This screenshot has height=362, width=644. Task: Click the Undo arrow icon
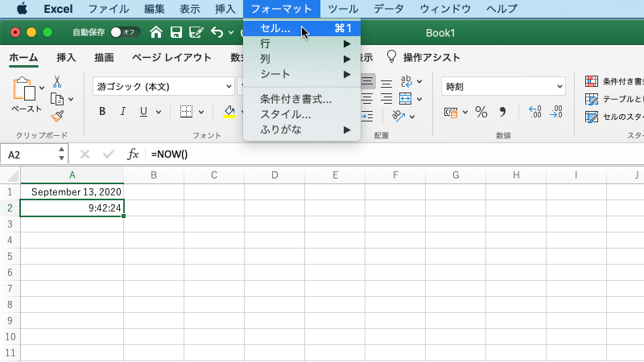216,33
